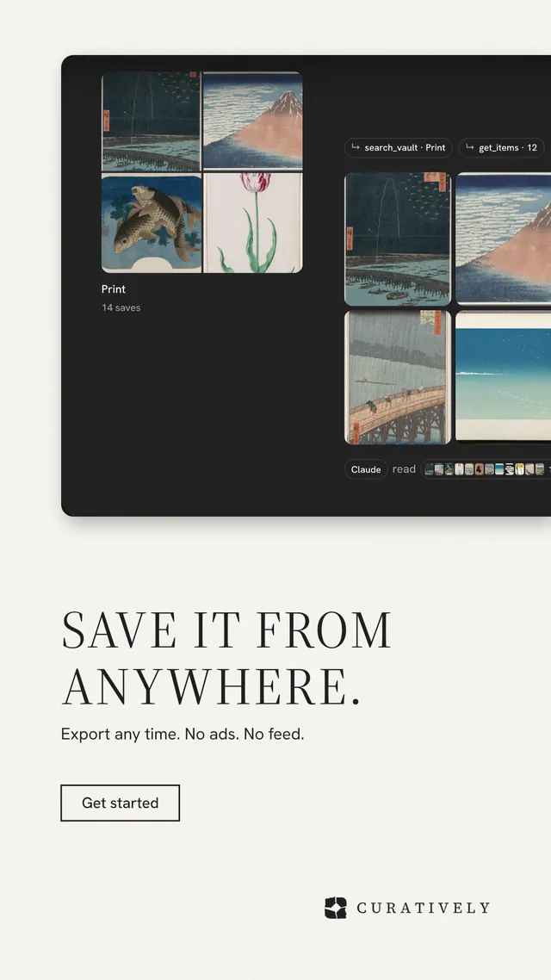This screenshot has height=980, width=551.
Task: Click the arrow icon in get_items chip
Action: coord(470,147)
